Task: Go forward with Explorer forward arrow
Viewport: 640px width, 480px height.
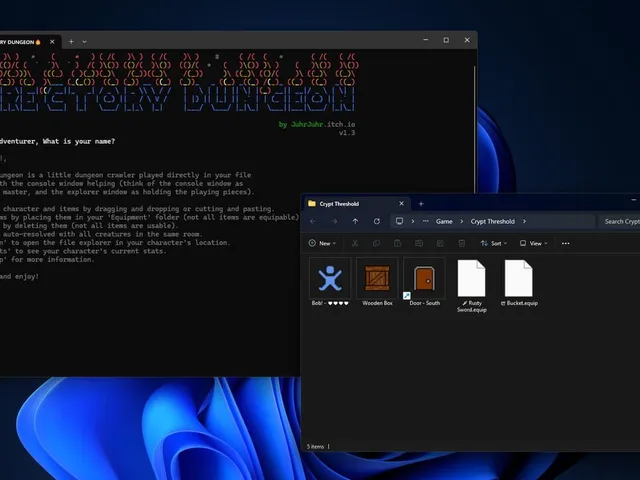Action: (334, 221)
